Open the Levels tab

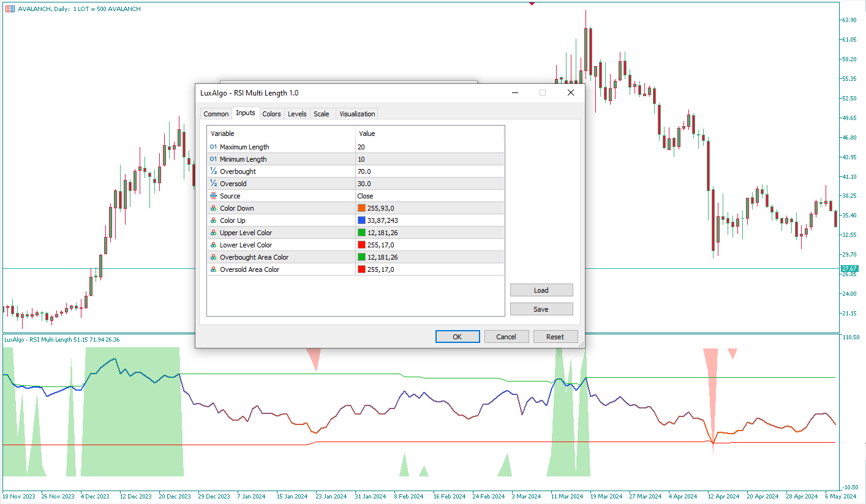point(297,114)
